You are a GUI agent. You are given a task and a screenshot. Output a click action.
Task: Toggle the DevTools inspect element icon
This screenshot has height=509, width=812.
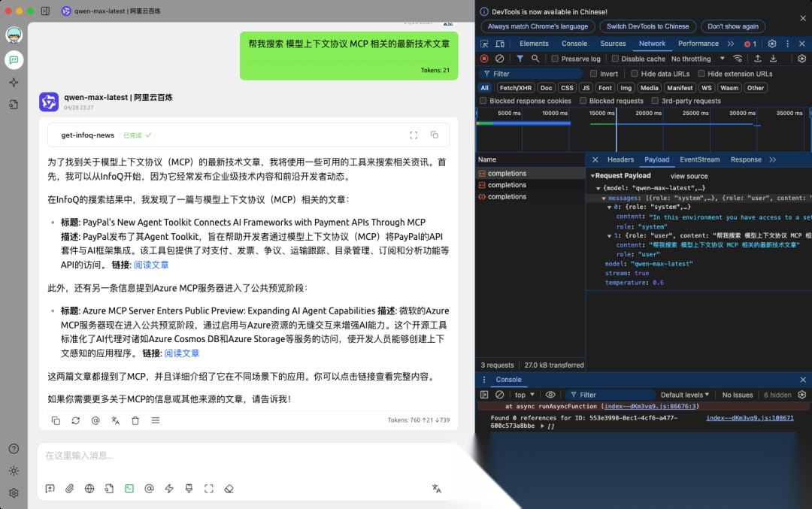tap(484, 44)
